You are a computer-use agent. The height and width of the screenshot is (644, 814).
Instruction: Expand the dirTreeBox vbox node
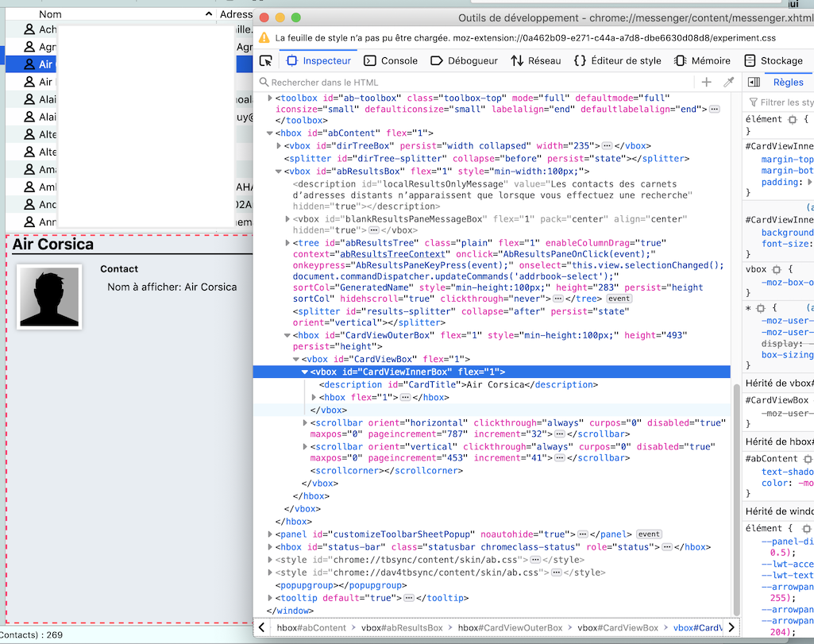[x=279, y=146]
